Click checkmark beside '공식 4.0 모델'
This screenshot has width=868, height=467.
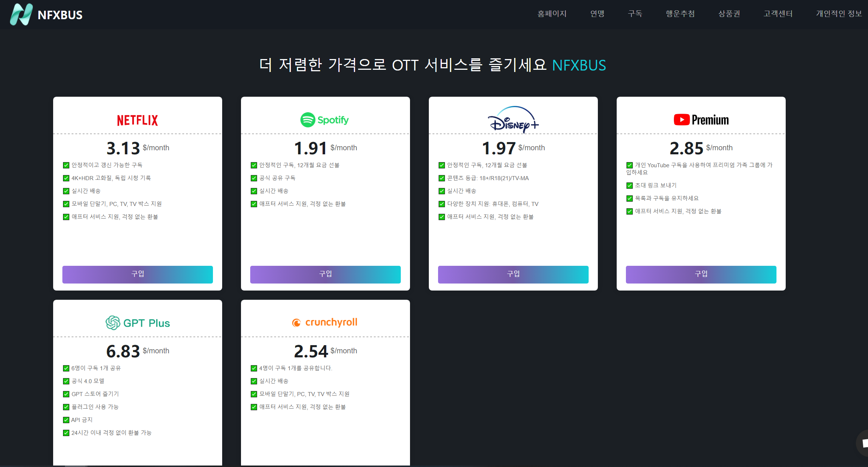[66, 381]
